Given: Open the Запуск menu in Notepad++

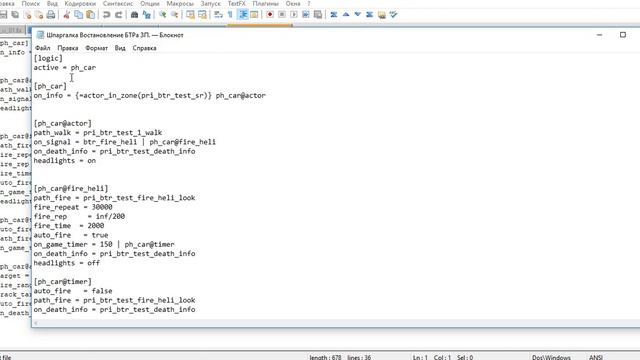Looking at the screenshot, I should [x=211, y=3].
